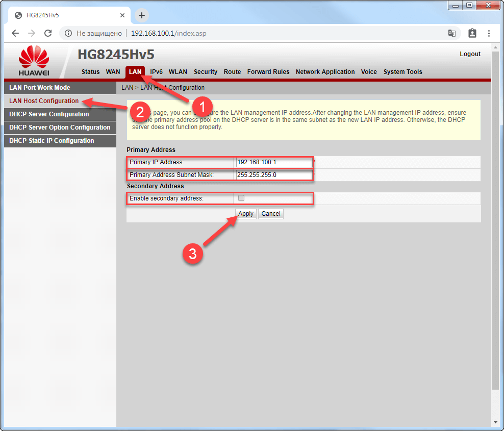Open a new browser tab with the plus icon
Screen dimensions: 504x431
click(x=141, y=15)
